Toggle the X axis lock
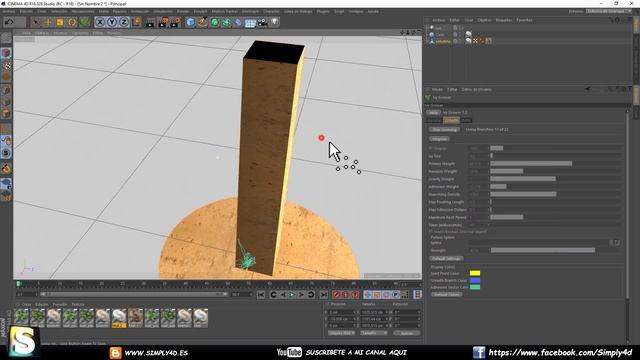The height and width of the screenshot is (360, 640). (x=100, y=22)
